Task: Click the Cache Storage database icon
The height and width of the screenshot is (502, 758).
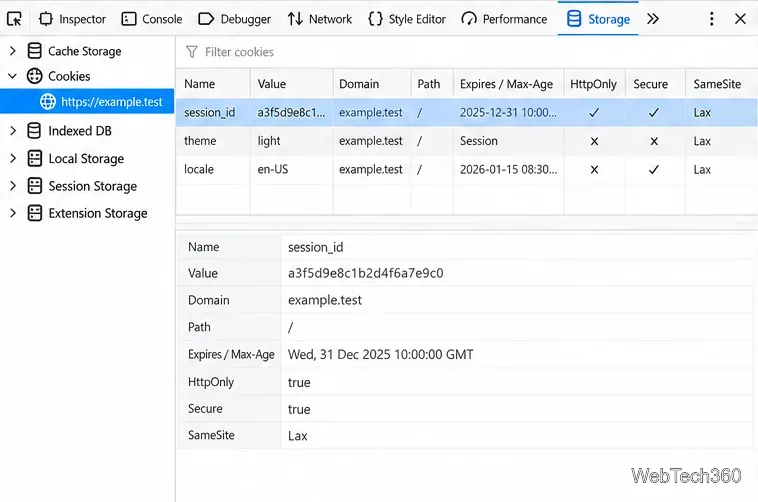Action: [x=34, y=51]
